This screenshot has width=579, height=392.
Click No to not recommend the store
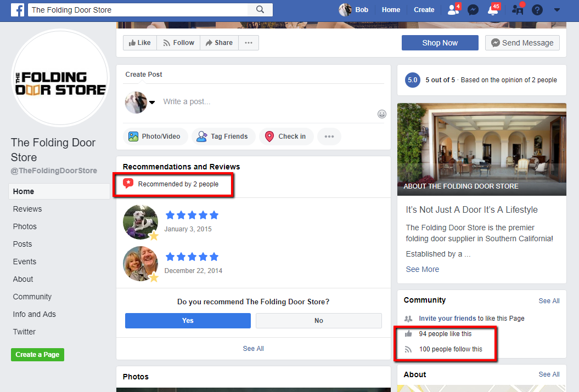pos(319,321)
